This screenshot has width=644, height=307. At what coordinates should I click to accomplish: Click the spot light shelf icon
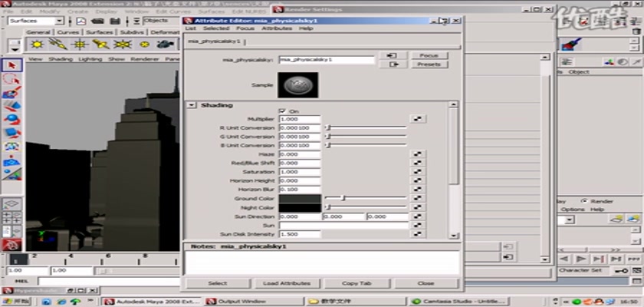pos(100,45)
